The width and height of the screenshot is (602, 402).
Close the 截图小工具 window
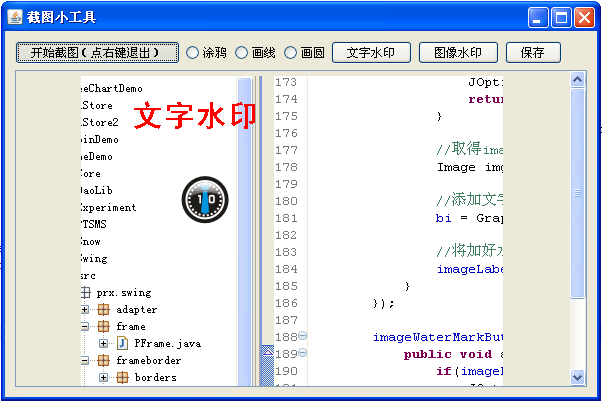coord(584,18)
